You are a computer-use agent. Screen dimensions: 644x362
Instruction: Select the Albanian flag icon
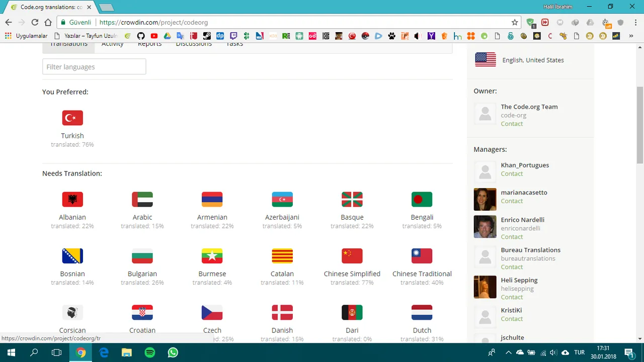pos(72,200)
